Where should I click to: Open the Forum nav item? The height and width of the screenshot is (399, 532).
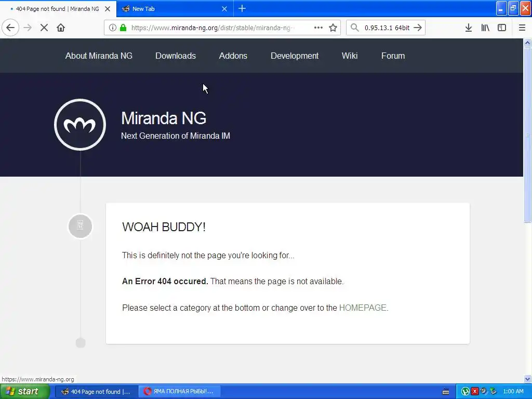393,56
